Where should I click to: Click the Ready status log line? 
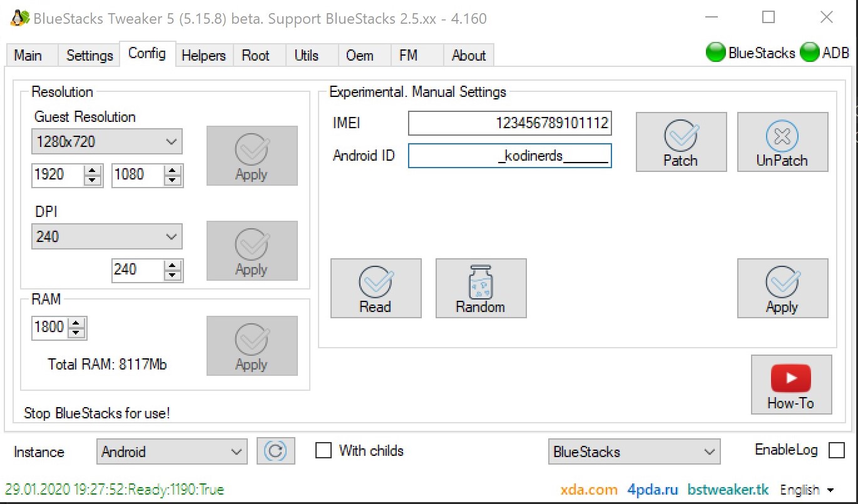pyautogui.click(x=115, y=489)
